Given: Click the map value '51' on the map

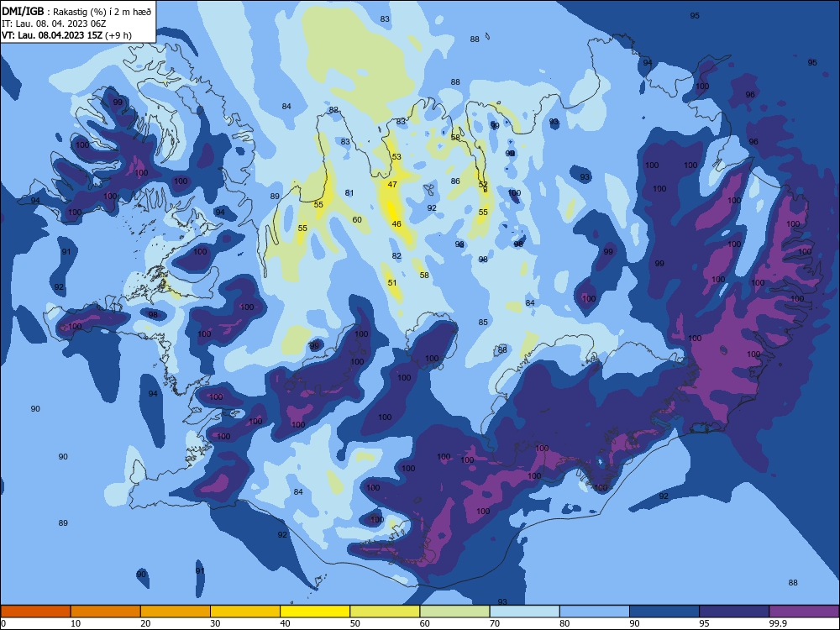Looking at the screenshot, I should pyautogui.click(x=392, y=283).
